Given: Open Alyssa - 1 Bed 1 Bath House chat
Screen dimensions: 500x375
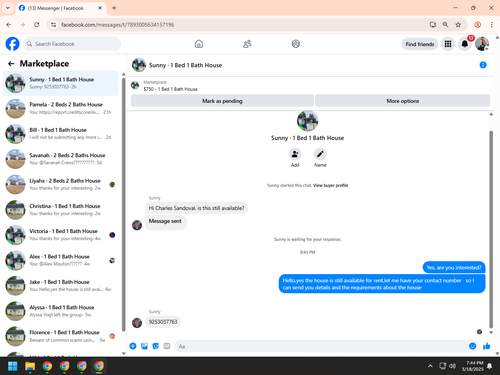Looking at the screenshot, I should click(61, 311).
